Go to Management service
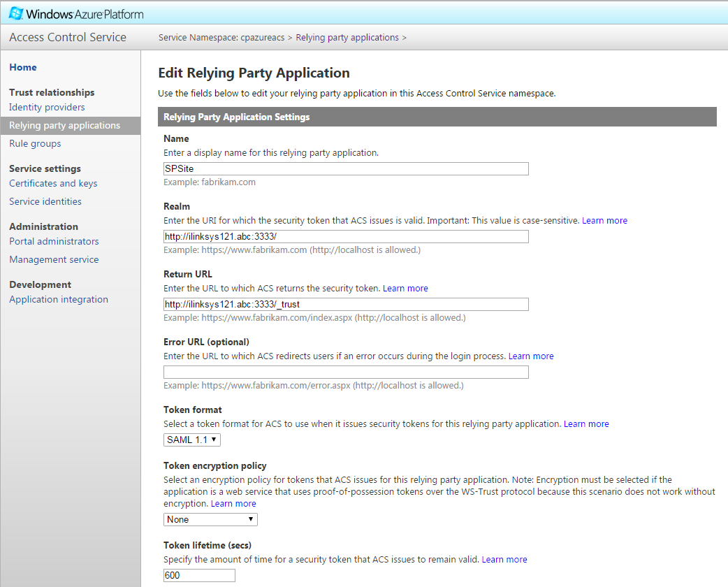 pos(54,259)
